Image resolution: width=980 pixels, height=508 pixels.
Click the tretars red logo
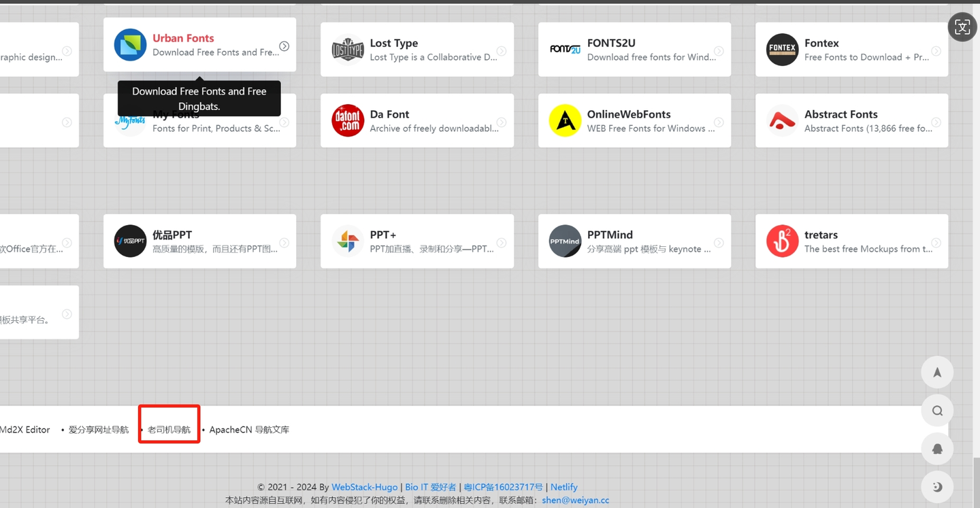tap(783, 241)
